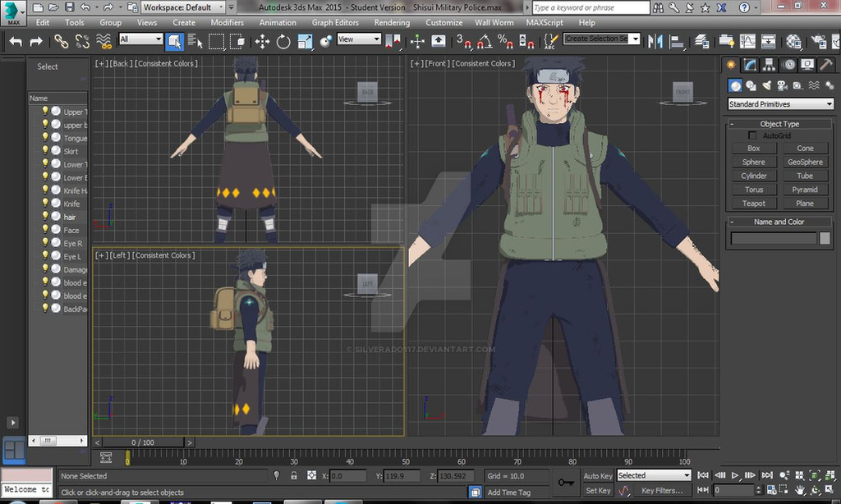Open the Standard Primitives dropdown

tap(780, 104)
